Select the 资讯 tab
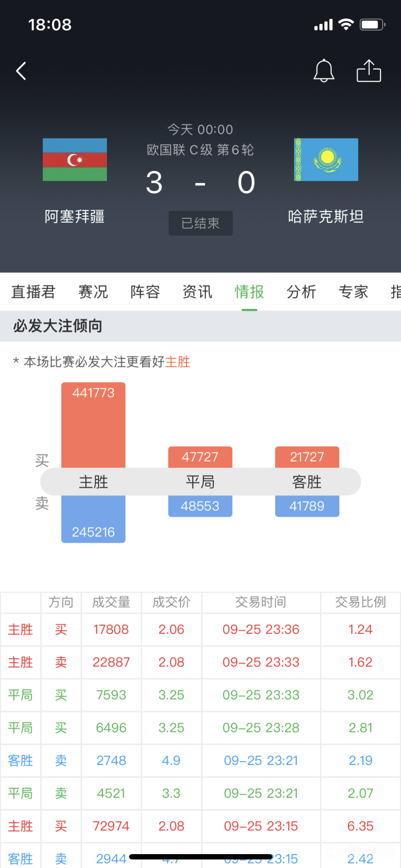401x868 pixels. (197, 292)
